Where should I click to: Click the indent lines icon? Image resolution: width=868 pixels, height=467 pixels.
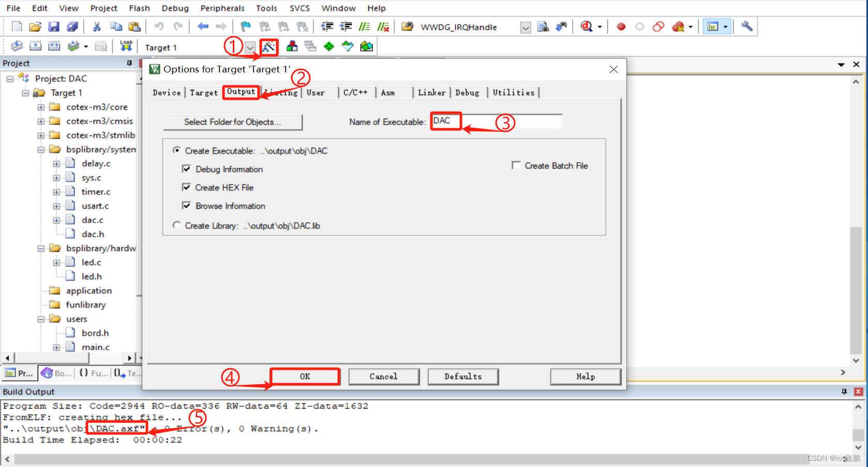(327, 26)
